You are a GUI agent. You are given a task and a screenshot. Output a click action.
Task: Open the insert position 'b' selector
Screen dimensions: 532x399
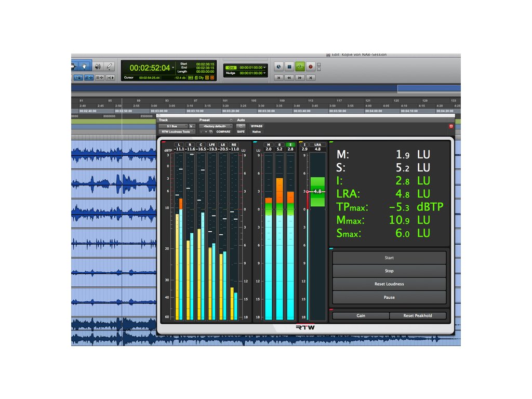tap(191, 126)
